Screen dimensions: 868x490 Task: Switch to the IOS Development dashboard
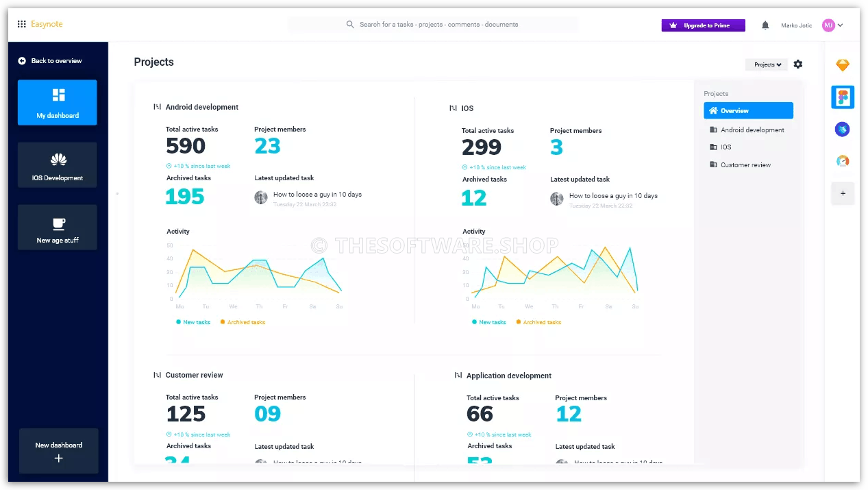(x=58, y=165)
